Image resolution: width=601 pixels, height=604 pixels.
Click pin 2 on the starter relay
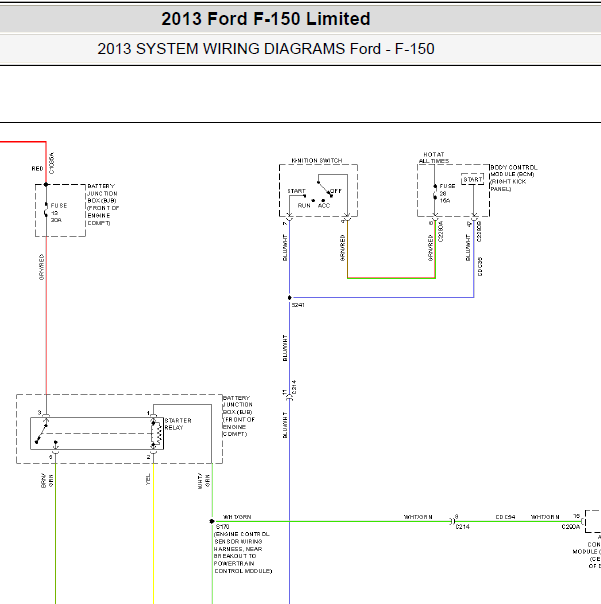(x=148, y=457)
